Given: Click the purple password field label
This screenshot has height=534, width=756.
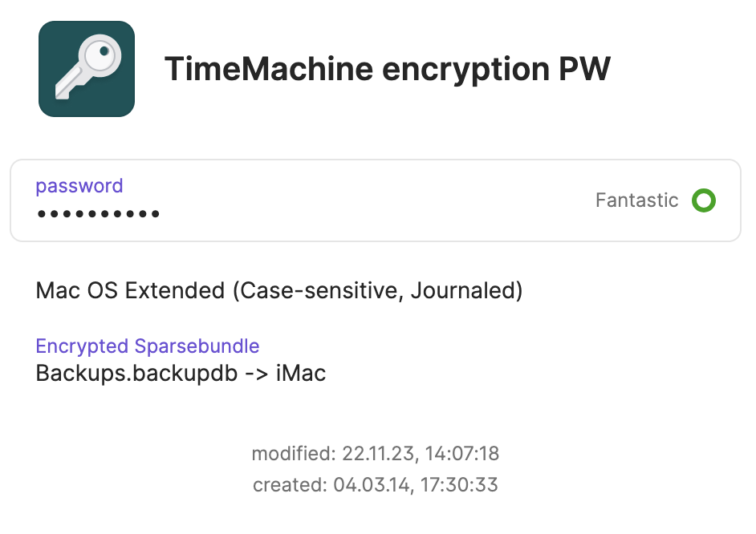Looking at the screenshot, I should pyautogui.click(x=79, y=186).
